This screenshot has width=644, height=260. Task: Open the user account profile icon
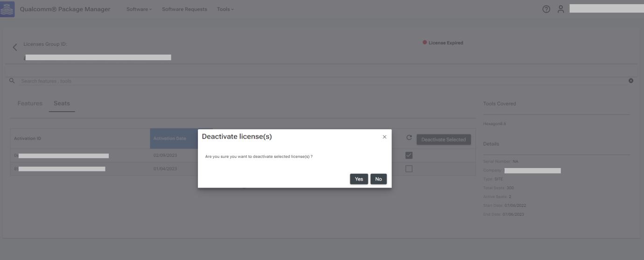pyautogui.click(x=561, y=10)
